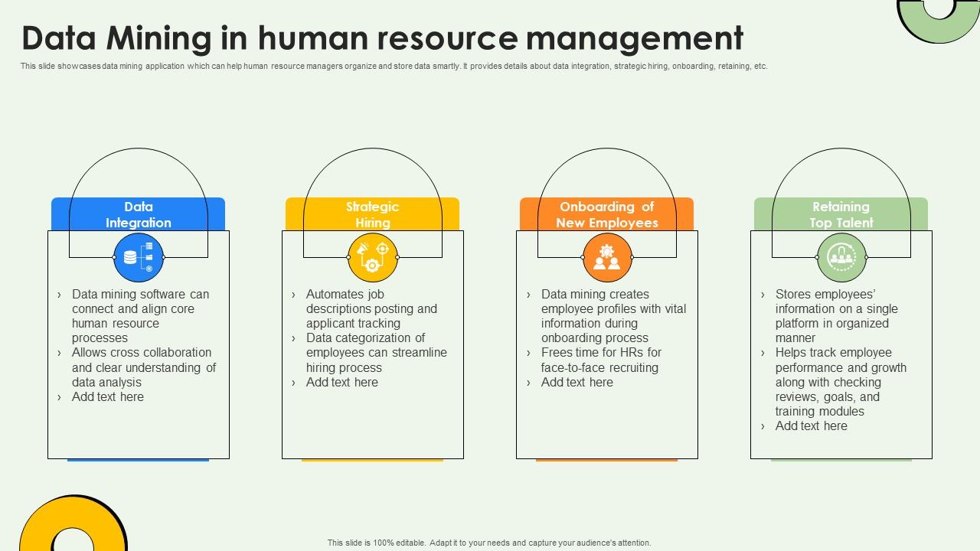980x551 pixels.
Task: Select the Data Integration header
Action: point(139,215)
